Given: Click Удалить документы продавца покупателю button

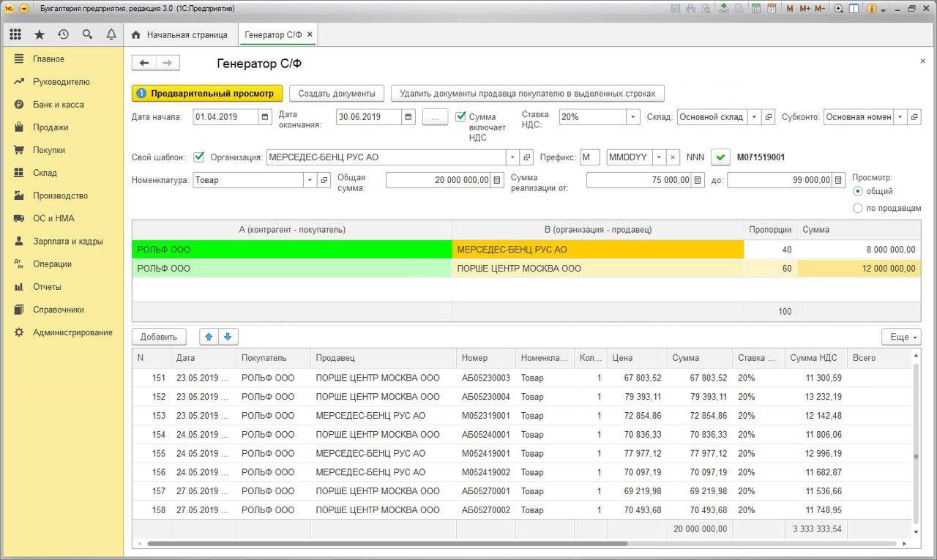Looking at the screenshot, I should pos(528,94).
